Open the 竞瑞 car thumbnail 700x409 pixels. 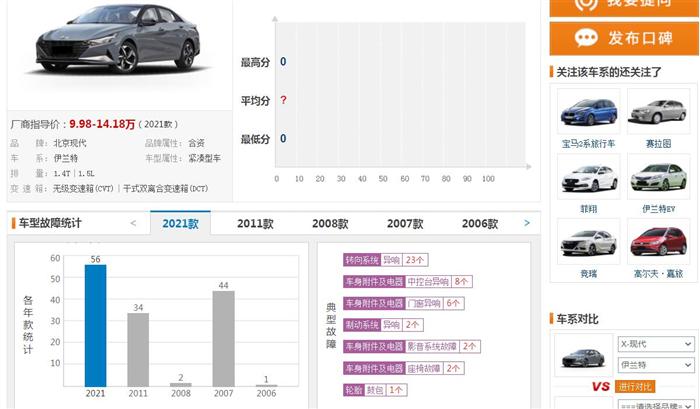(x=588, y=242)
